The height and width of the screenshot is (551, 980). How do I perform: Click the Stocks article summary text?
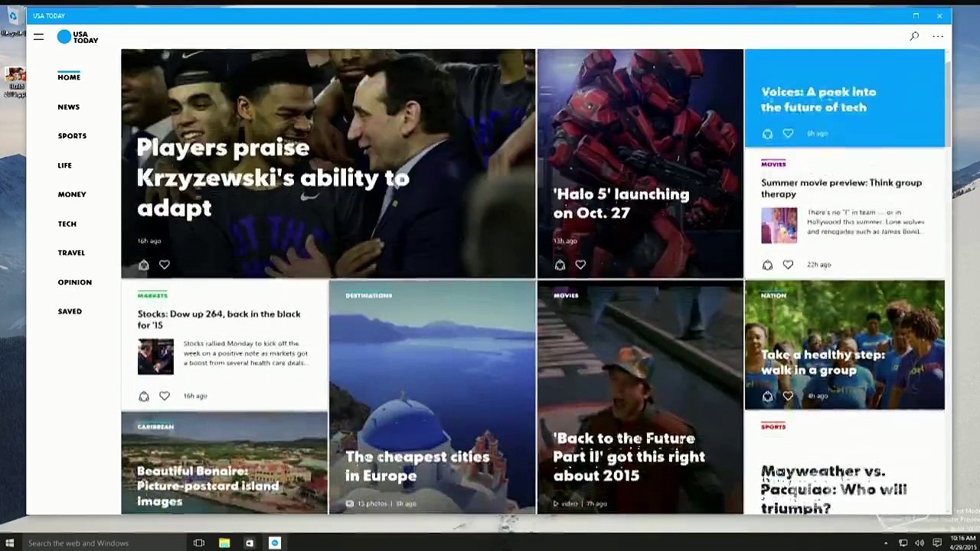[x=246, y=354]
